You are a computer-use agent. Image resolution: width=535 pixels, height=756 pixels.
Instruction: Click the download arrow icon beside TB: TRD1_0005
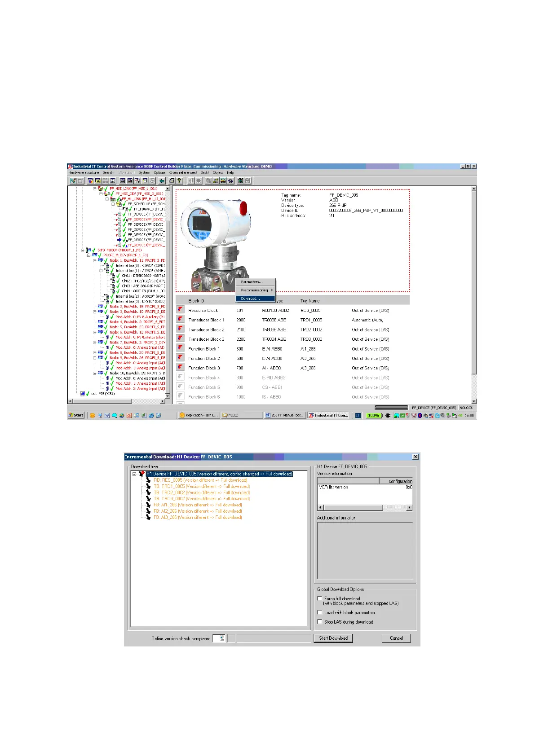pyautogui.click(x=149, y=486)
